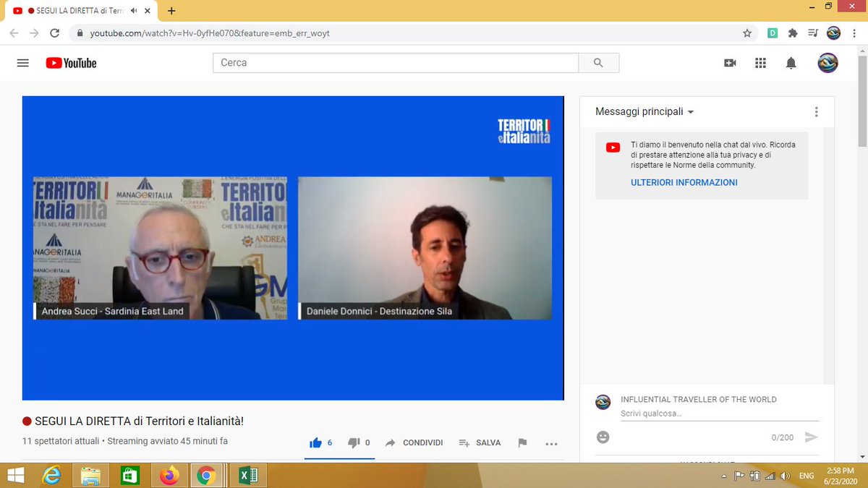
Task: Click the live video player
Action: coord(293,248)
